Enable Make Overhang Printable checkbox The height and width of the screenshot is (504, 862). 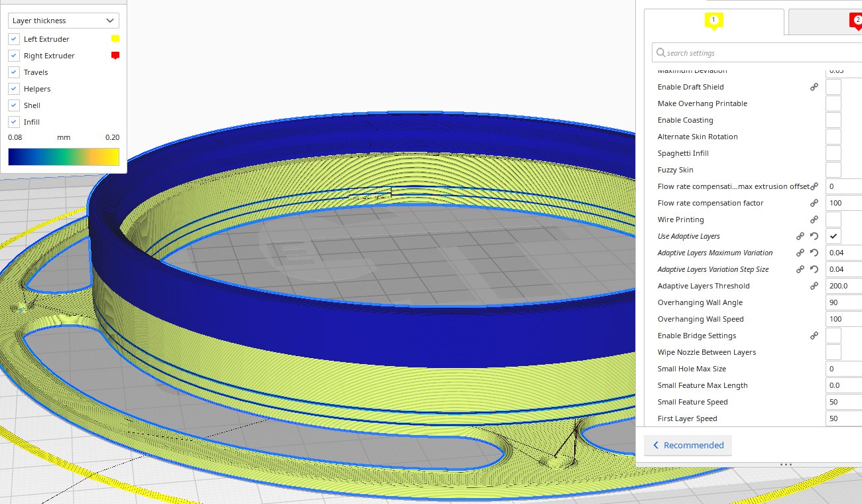tap(833, 103)
